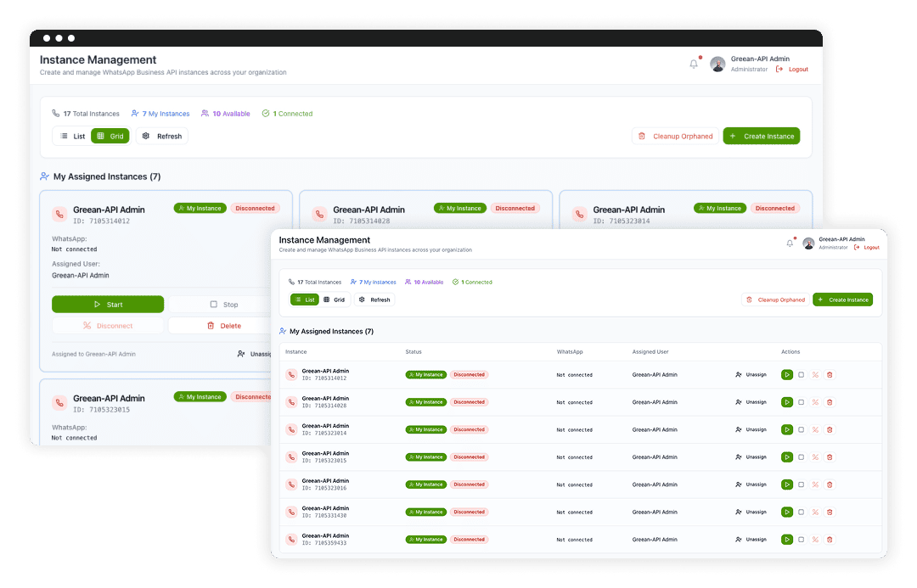This screenshot has height=588, width=917.
Task: Click the Refresh icon in the toolbar
Action: coord(361,300)
